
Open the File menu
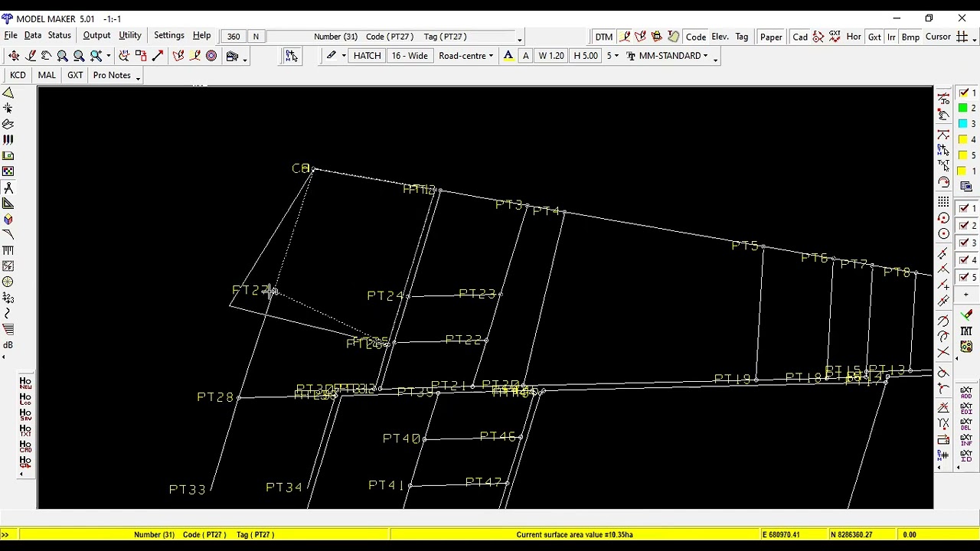[11, 35]
